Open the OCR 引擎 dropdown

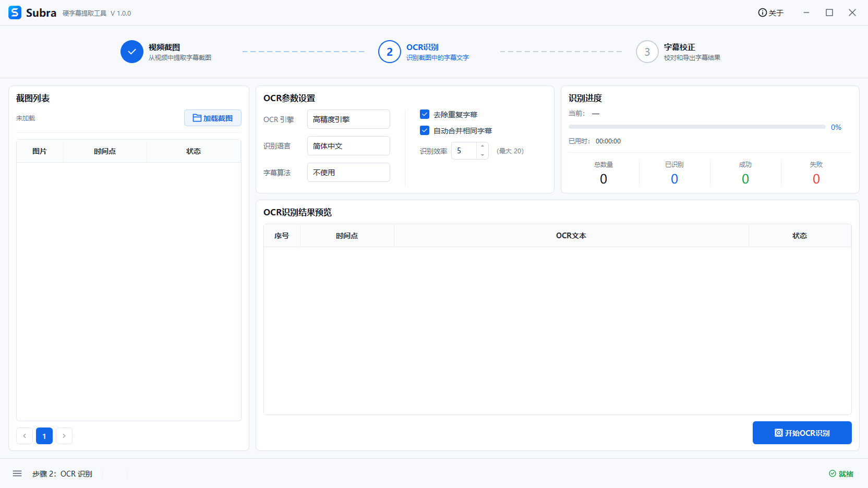point(348,119)
